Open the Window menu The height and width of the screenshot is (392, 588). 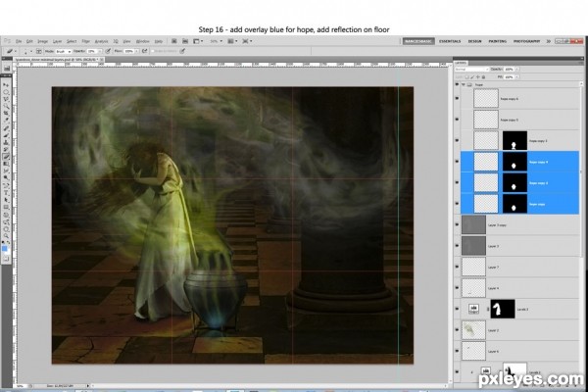pyautogui.click(x=142, y=41)
